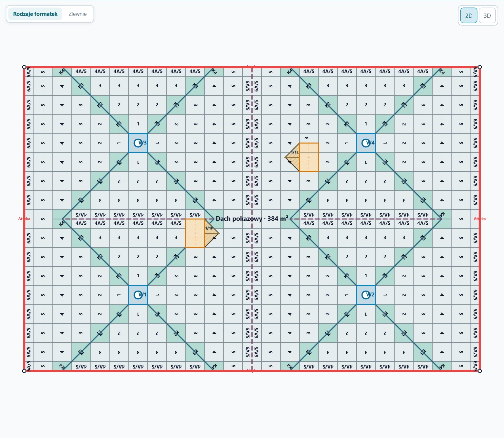This screenshot has height=438, width=504.
Task: Select the W1 roof drain
Action: (x=138, y=295)
